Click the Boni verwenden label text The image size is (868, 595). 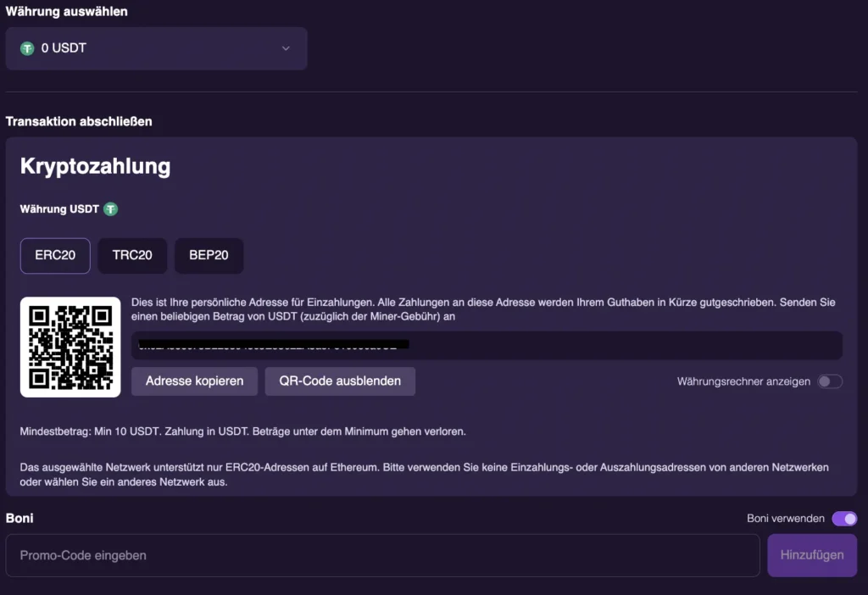click(785, 519)
